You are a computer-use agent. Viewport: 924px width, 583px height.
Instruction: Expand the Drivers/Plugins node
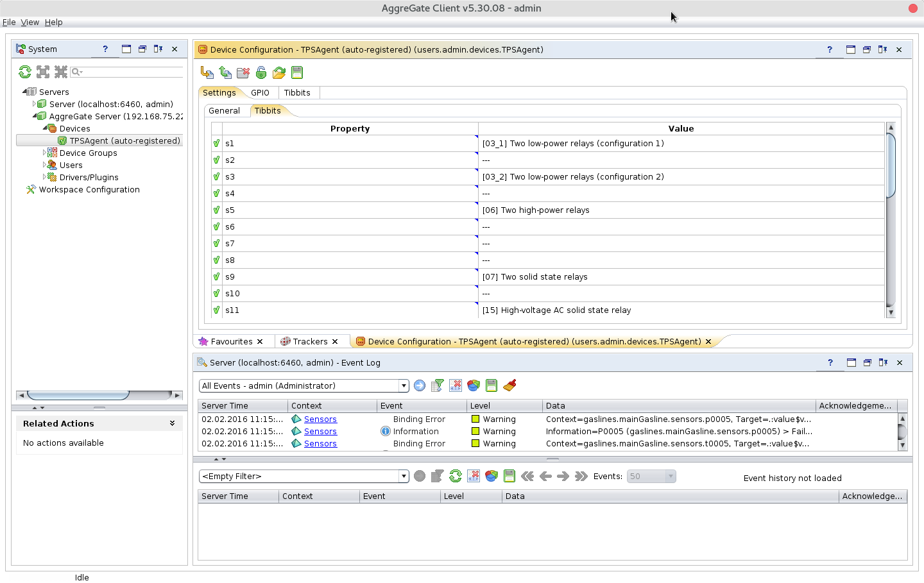[44, 177]
